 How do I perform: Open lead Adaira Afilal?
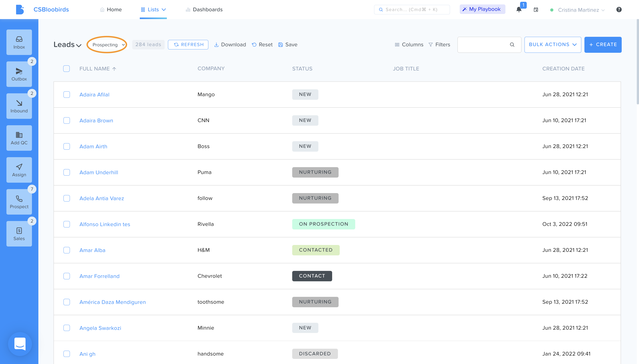pos(94,95)
